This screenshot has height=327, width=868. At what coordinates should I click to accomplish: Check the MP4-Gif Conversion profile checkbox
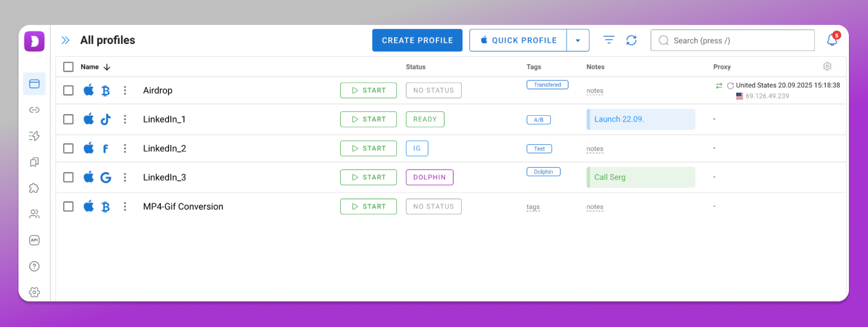click(x=68, y=206)
